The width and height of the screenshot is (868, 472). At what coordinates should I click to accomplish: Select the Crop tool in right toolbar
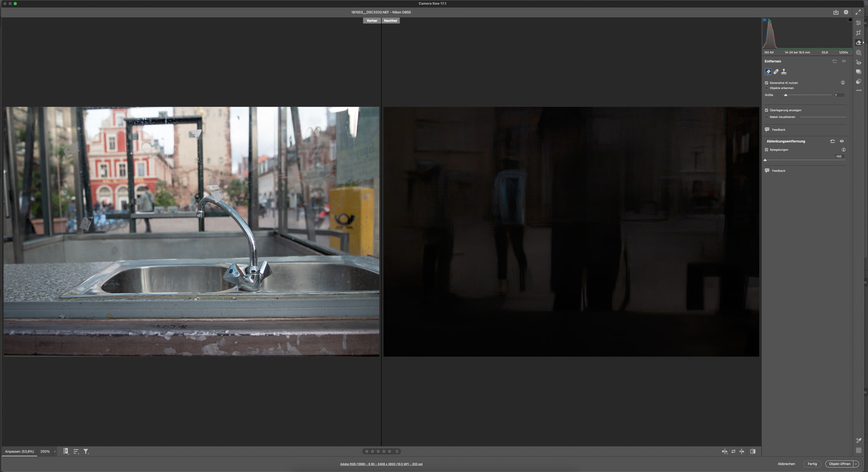859,33
